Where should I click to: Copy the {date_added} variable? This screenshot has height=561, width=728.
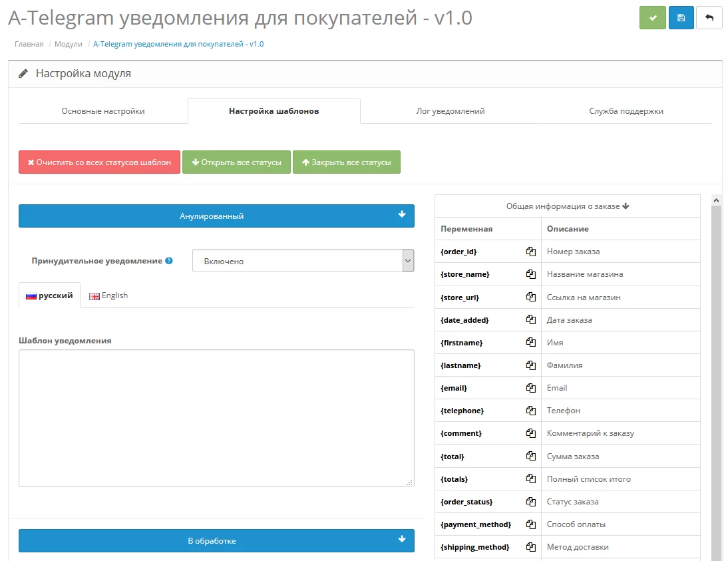(530, 319)
